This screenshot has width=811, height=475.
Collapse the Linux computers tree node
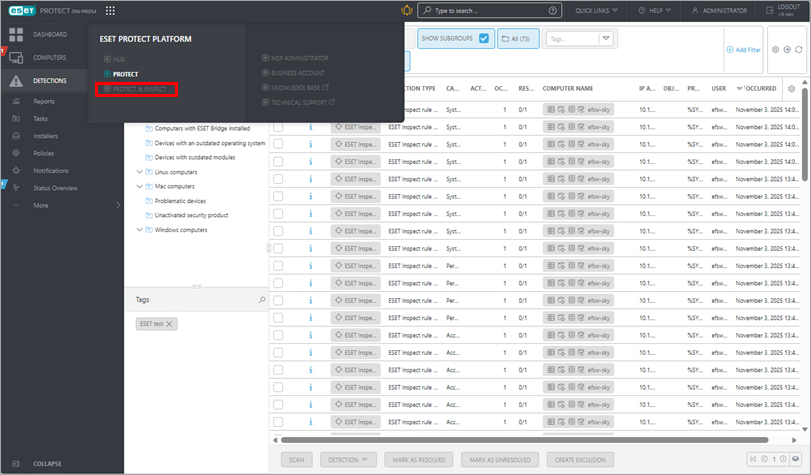pyautogui.click(x=139, y=172)
